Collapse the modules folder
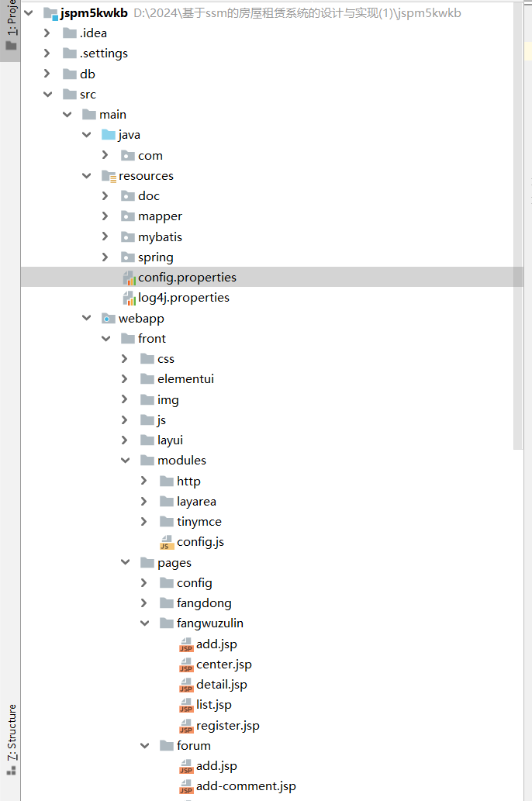Image resolution: width=532 pixels, height=801 pixels. coord(125,461)
